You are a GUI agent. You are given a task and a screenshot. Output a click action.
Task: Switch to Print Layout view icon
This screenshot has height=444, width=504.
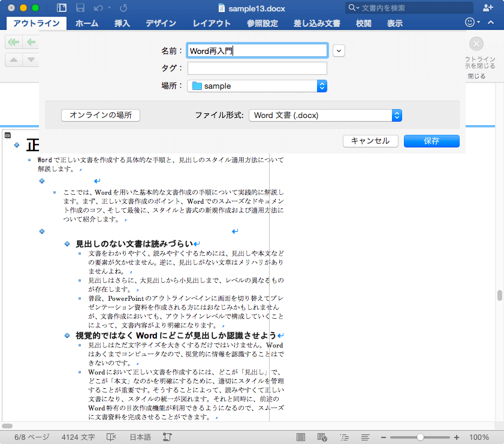click(301, 437)
